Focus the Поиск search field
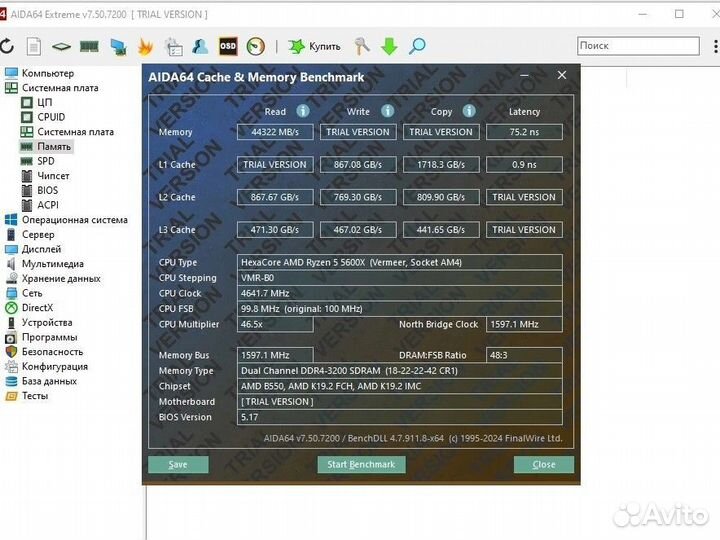720x540 pixels. (638, 46)
